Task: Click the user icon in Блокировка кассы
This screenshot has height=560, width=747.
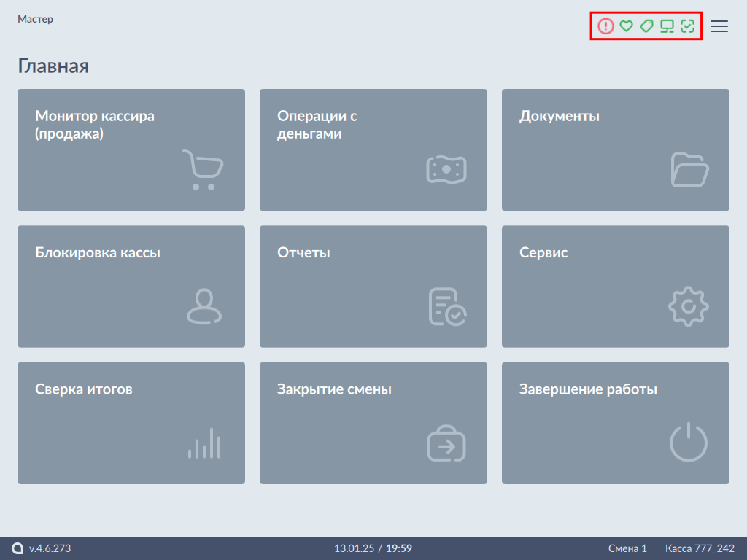Action: 204,306
